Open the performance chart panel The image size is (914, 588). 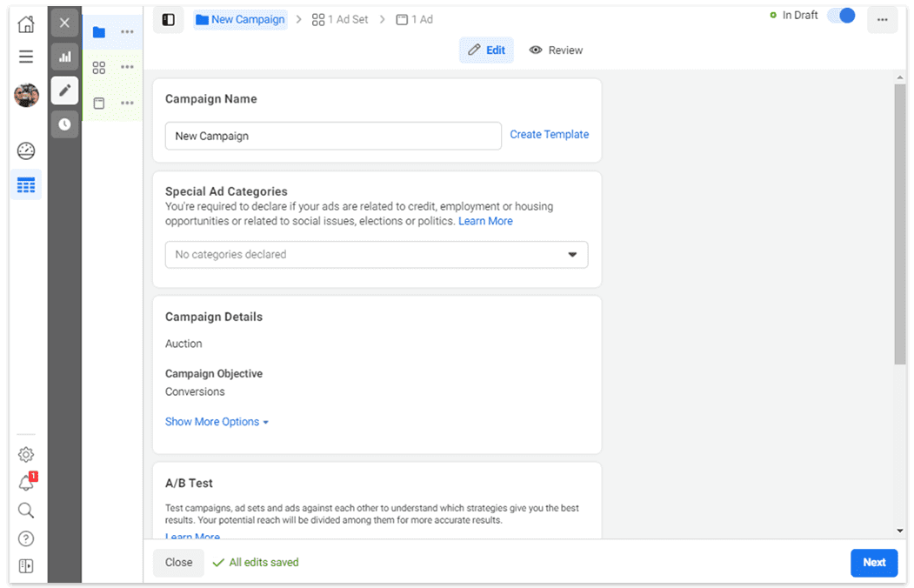(64, 56)
